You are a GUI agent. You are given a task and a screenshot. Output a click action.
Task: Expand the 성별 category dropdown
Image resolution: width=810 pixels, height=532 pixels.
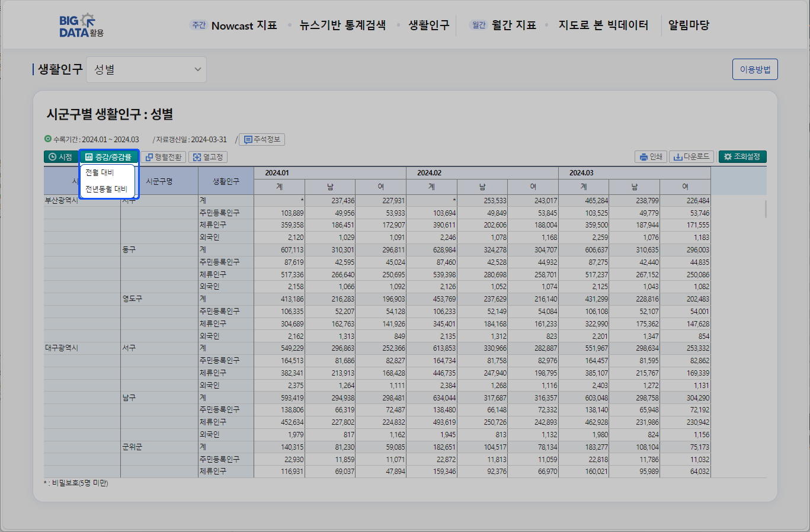tap(146, 69)
